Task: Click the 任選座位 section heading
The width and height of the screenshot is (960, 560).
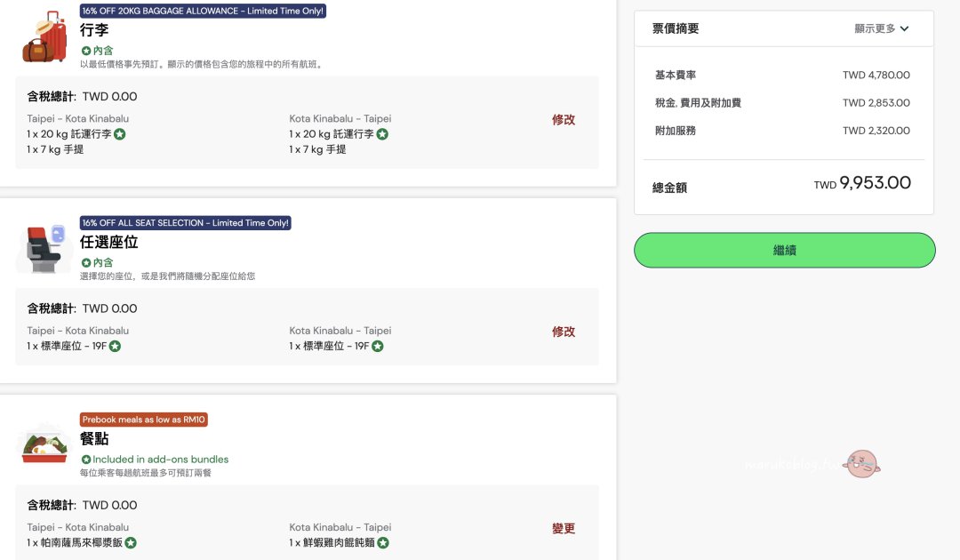Action: click(109, 243)
